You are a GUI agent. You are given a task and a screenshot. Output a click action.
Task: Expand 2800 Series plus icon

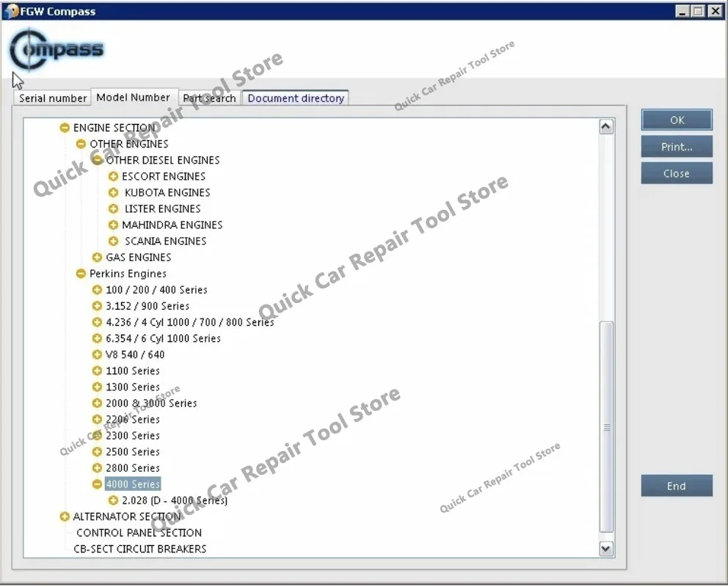click(97, 468)
